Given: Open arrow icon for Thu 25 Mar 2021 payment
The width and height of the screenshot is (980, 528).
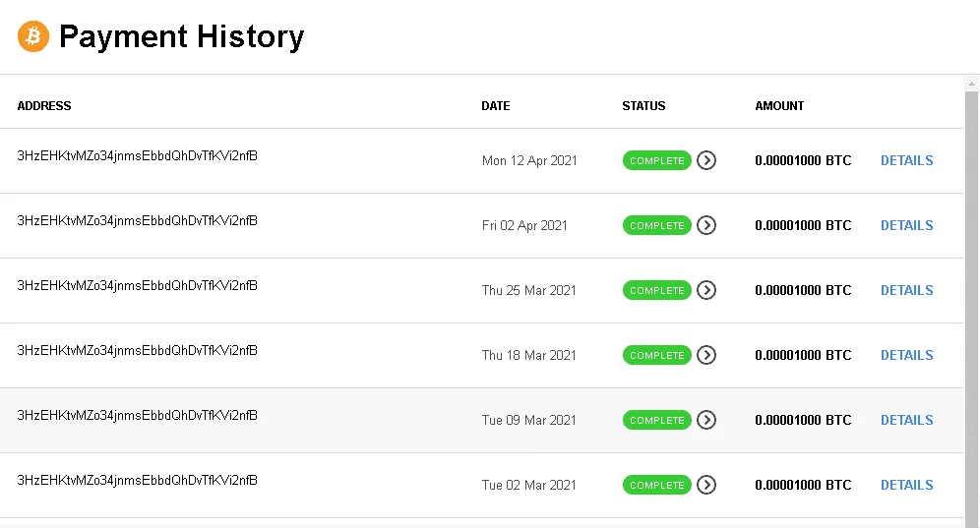Looking at the screenshot, I should click(x=706, y=291).
